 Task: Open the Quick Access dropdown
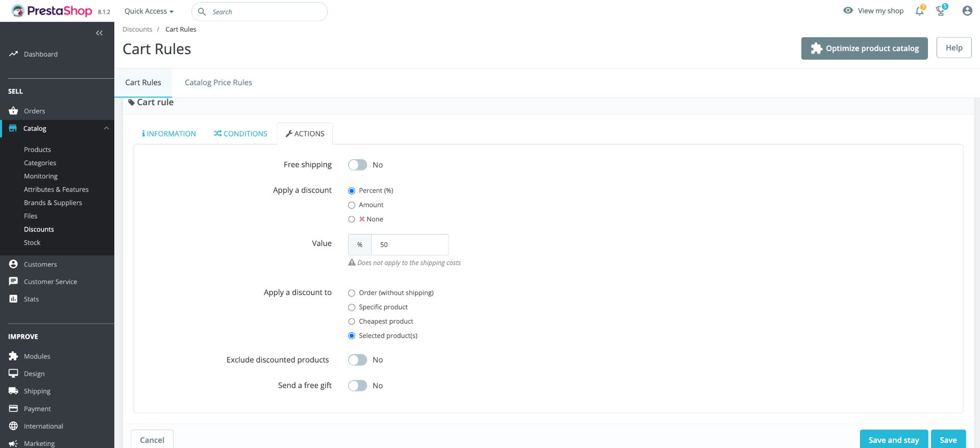149,11
